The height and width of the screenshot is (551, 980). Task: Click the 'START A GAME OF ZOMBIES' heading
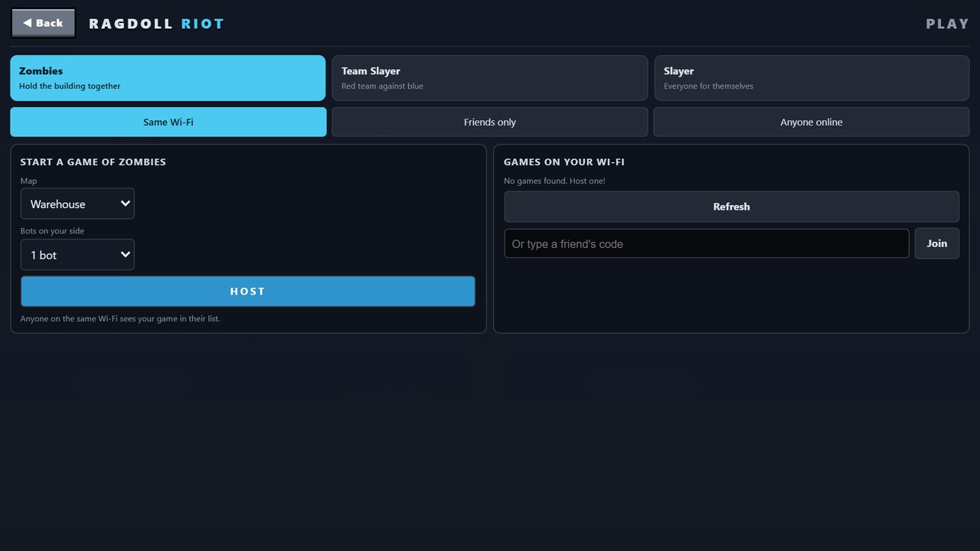[93, 162]
